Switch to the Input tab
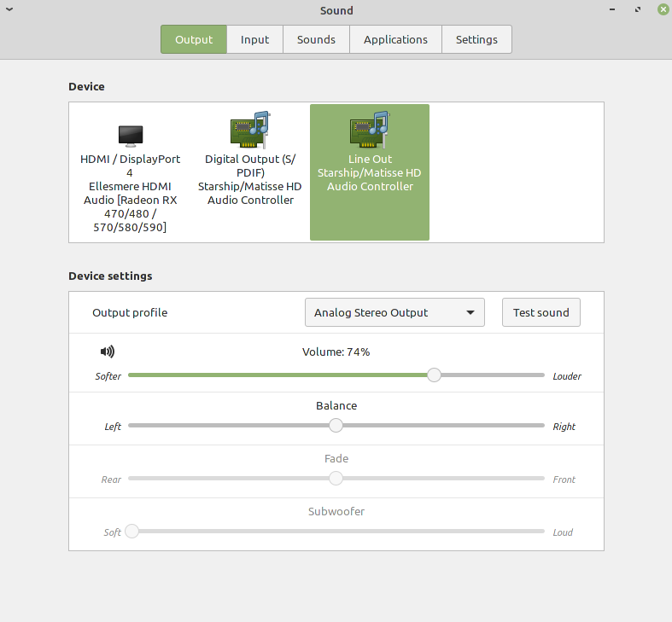This screenshot has height=622, width=672. tap(255, 39)
